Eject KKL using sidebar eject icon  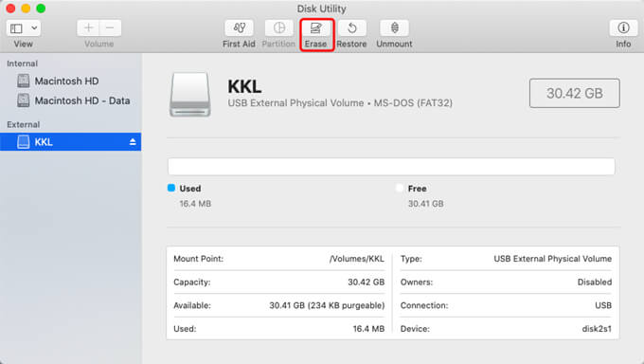(x=133, y=142)
